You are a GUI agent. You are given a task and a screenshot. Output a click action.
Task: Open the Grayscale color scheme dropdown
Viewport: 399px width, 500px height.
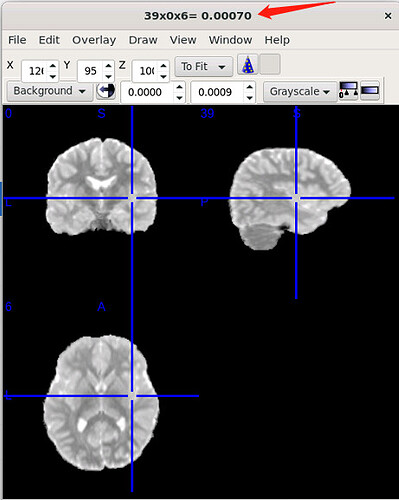click(300, 91)
